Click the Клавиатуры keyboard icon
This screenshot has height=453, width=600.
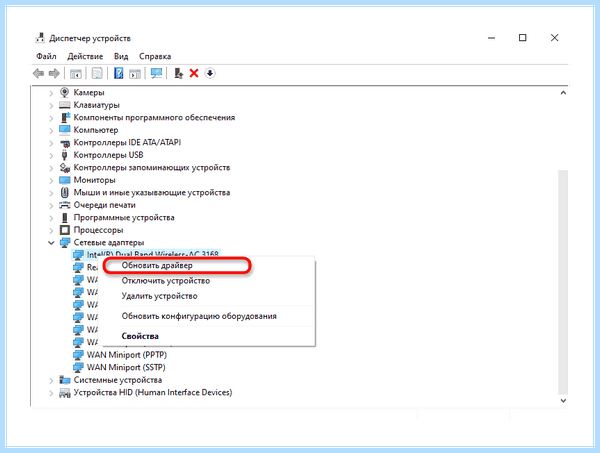coord(65,105)
